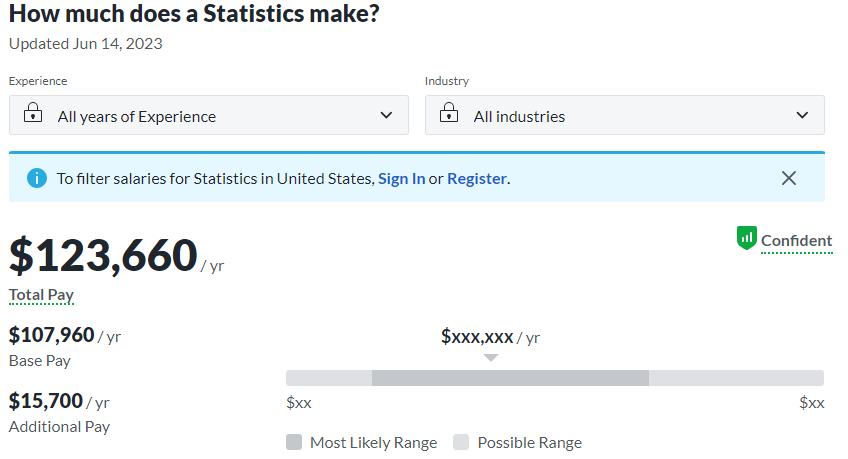Dismiss the sign-in filter banner
The image size is (848, 459).
[789, 178]
